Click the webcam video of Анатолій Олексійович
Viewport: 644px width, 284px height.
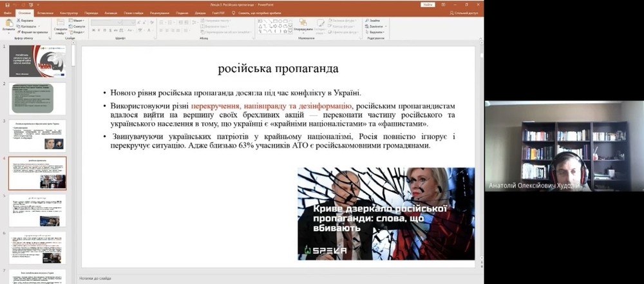(x=564, y=146)
